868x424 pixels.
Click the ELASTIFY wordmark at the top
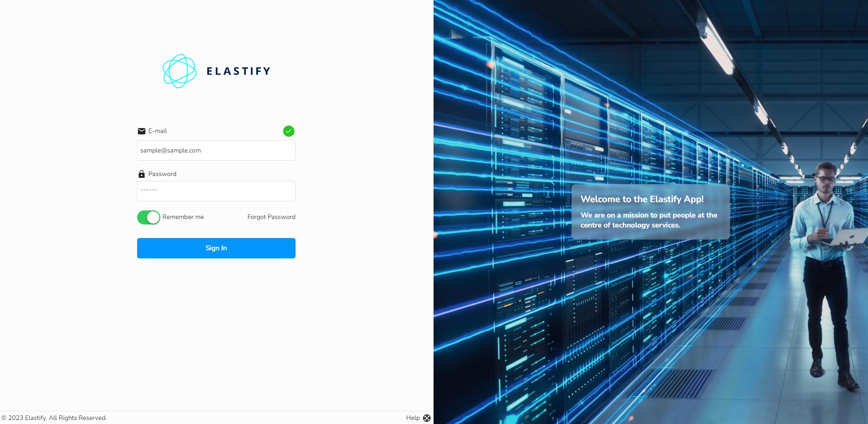click(239, 71)
